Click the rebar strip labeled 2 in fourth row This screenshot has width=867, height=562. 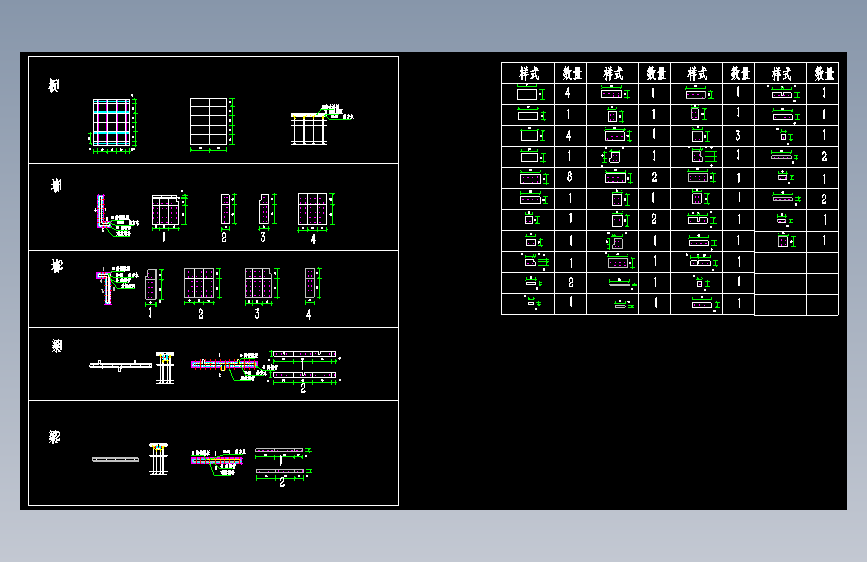[304, 375]
